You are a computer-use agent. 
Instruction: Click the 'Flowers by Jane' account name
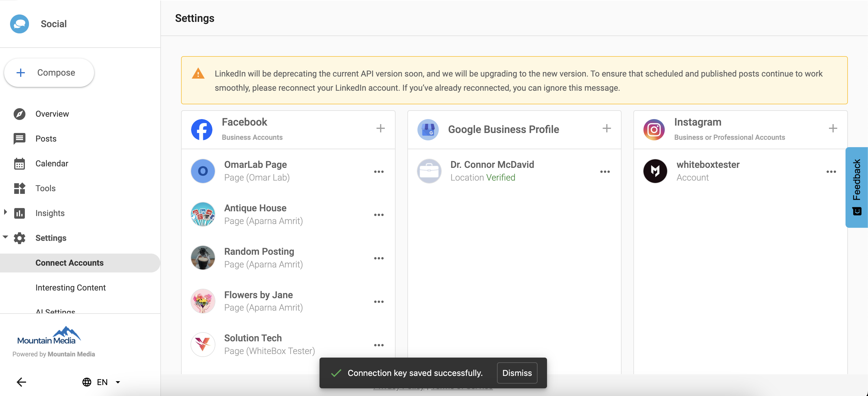pyautogui.click(x=259, y=295)
